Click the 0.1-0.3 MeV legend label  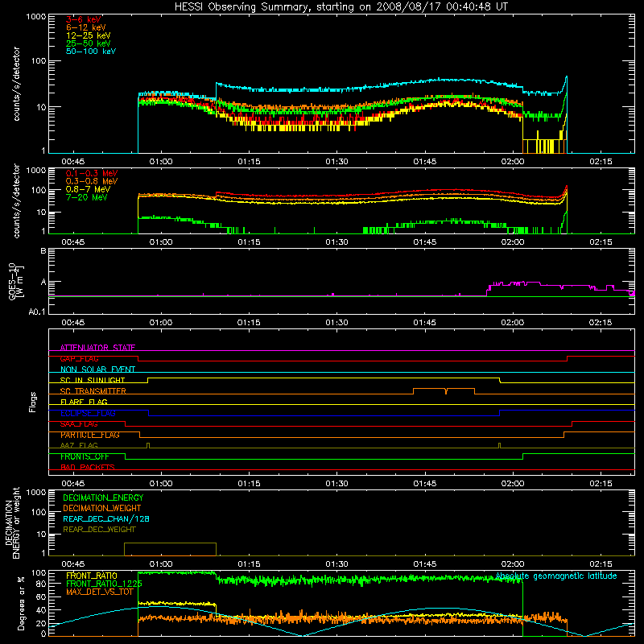(92, 173)
